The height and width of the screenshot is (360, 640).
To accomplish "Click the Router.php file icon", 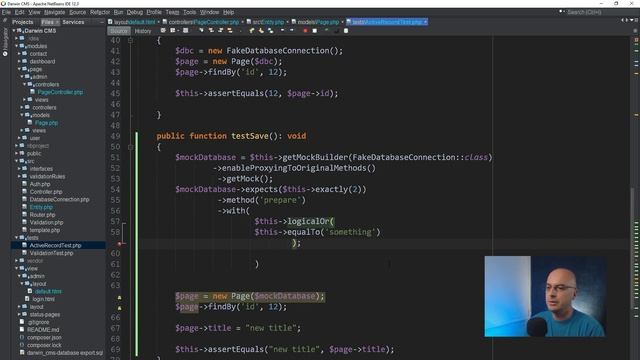I will click(24, 215).
